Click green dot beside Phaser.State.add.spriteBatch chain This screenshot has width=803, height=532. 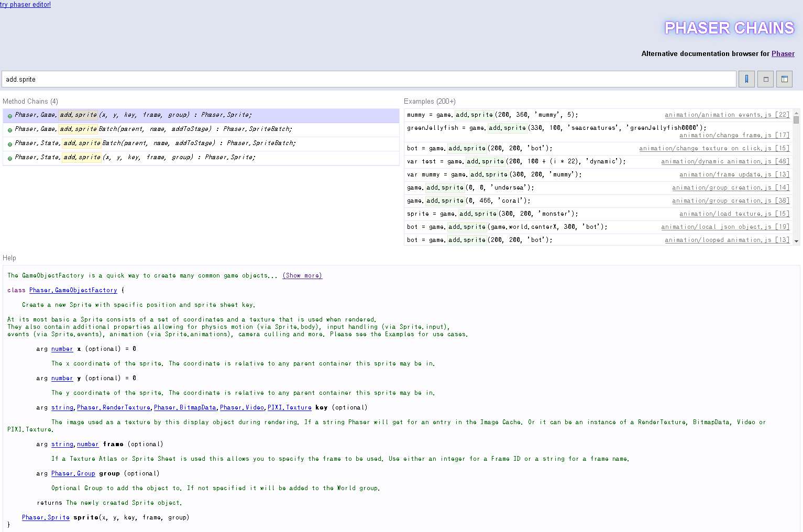click(x=10, y=144)
